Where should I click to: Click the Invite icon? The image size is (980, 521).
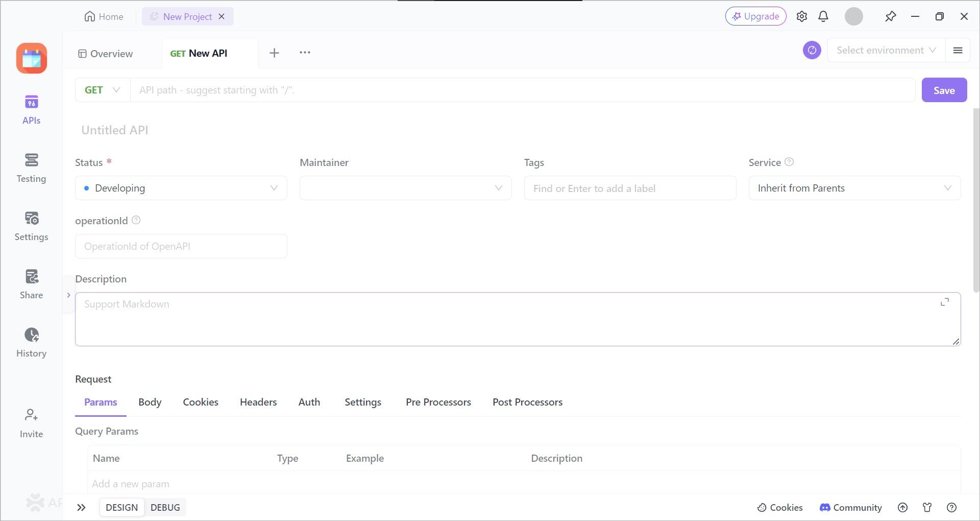31,421
